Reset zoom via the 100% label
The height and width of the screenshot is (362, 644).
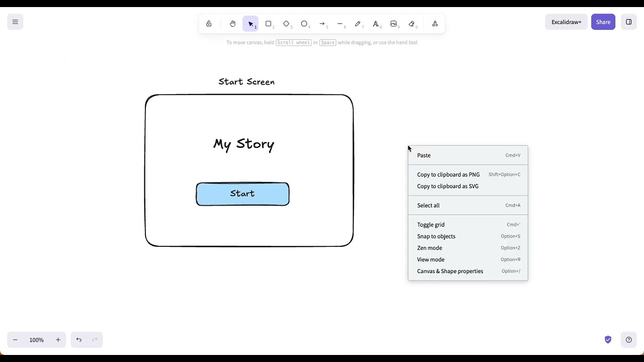point(37,340)
